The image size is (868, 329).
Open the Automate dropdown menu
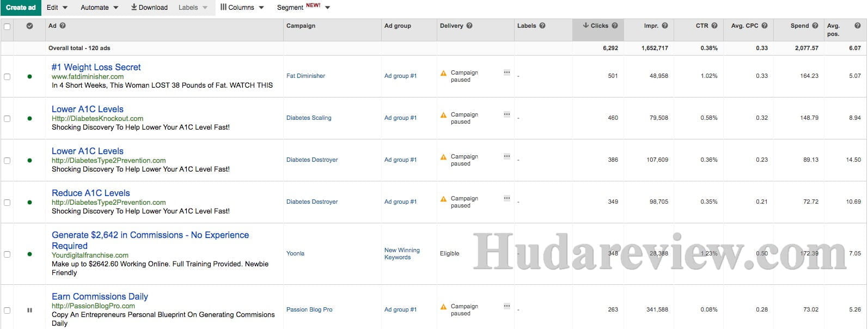pyautogui.click(x=99, y=8)
